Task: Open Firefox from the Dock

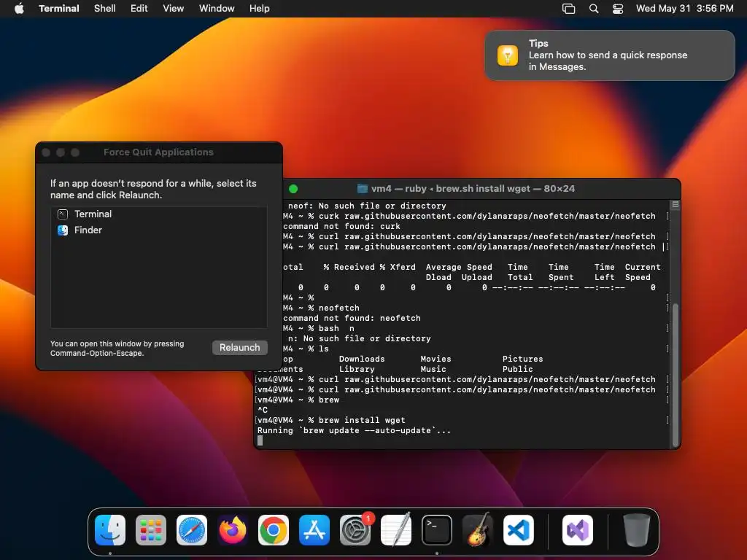Action: click(x=233, y=530)
